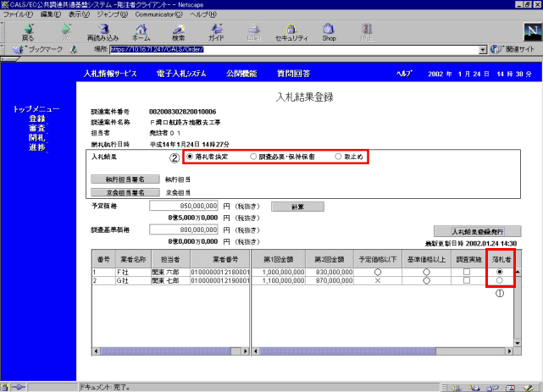Click the Shop toolbar icon
Image resolution: width=543 pixels, height=392 pixels.
point(329,32)
